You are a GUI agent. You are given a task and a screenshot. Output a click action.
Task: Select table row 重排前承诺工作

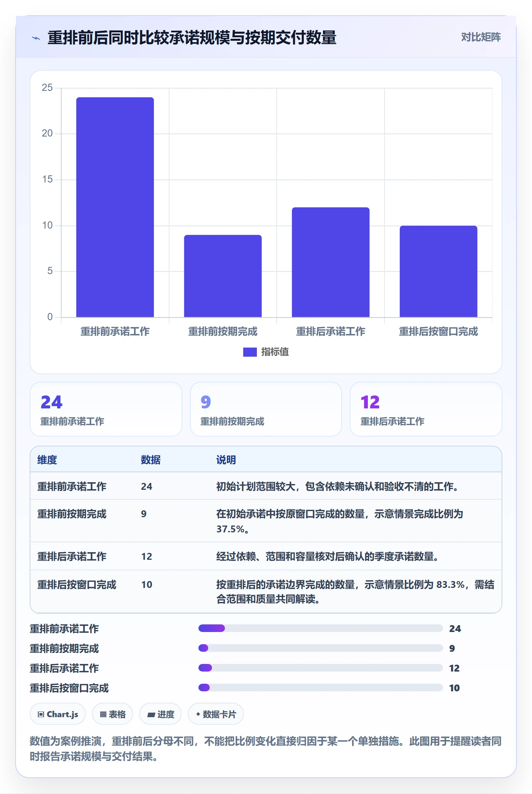pos(266,486)
